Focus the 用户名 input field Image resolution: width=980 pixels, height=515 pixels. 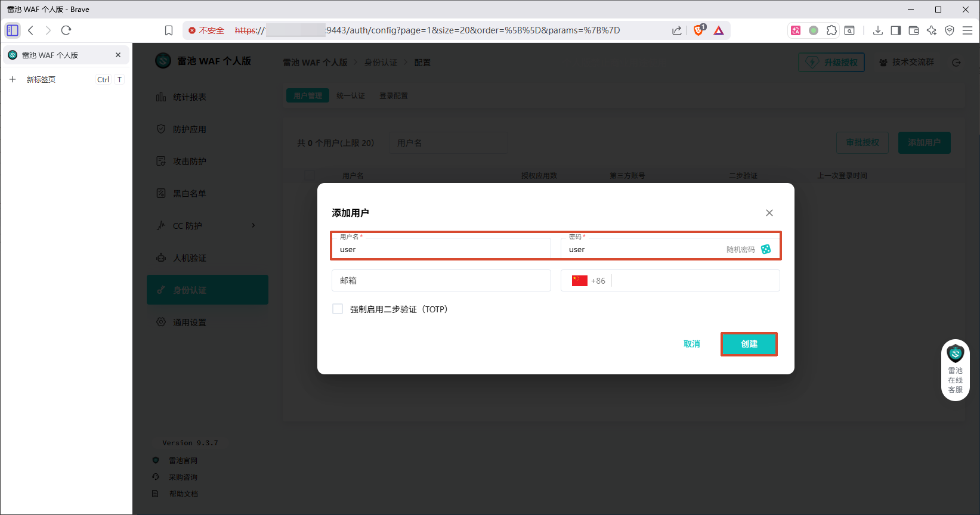click(441, 249)
